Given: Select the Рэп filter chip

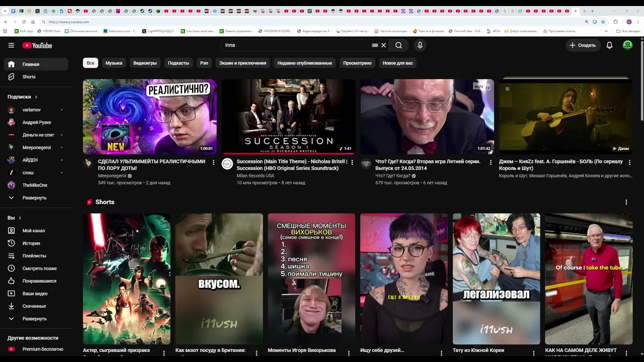Looking at the screenshot, I should 204,63.
